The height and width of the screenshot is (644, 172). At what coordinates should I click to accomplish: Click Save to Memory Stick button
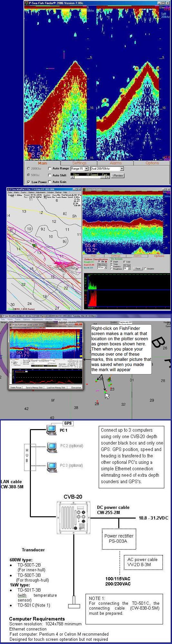pos(34,387)
